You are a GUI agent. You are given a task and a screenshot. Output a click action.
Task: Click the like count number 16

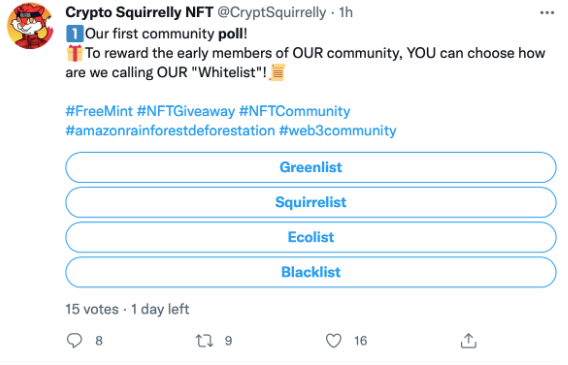pos(360,341)
